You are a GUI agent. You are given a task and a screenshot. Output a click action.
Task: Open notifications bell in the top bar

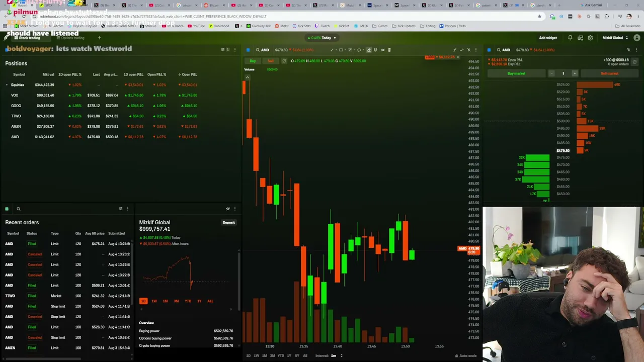pos(570,38)
